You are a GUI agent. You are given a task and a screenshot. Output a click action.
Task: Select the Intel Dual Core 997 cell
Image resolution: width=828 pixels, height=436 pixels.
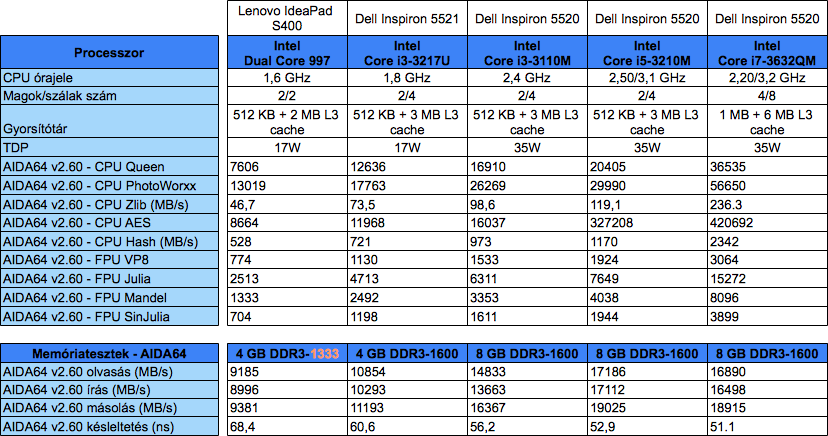coord(287,52)
